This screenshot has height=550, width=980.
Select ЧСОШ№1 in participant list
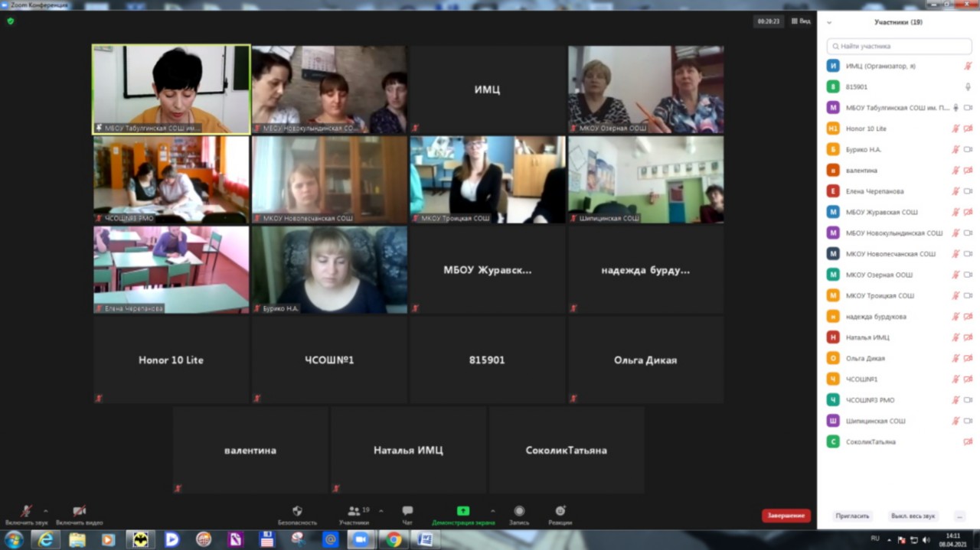899,379
